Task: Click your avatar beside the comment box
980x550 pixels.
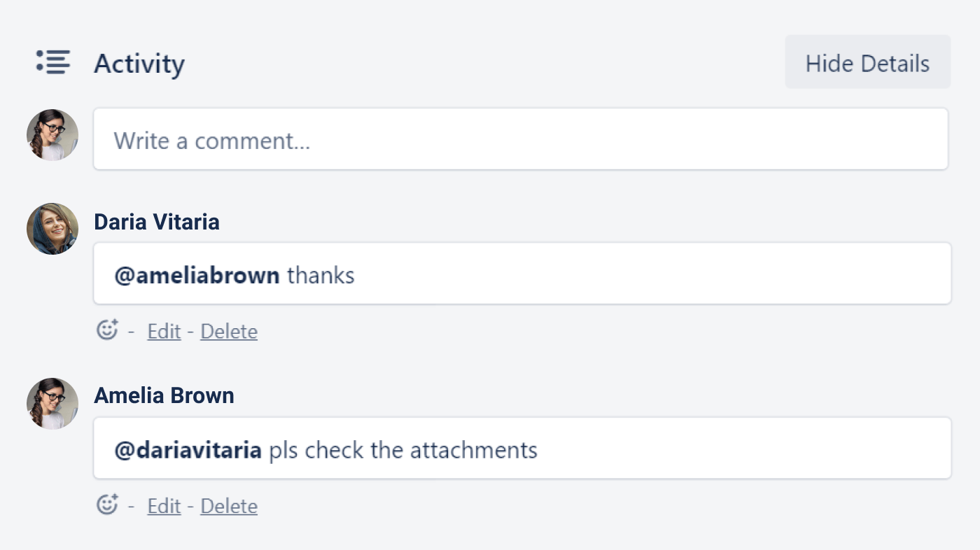Action: click(x=52, y=134)
